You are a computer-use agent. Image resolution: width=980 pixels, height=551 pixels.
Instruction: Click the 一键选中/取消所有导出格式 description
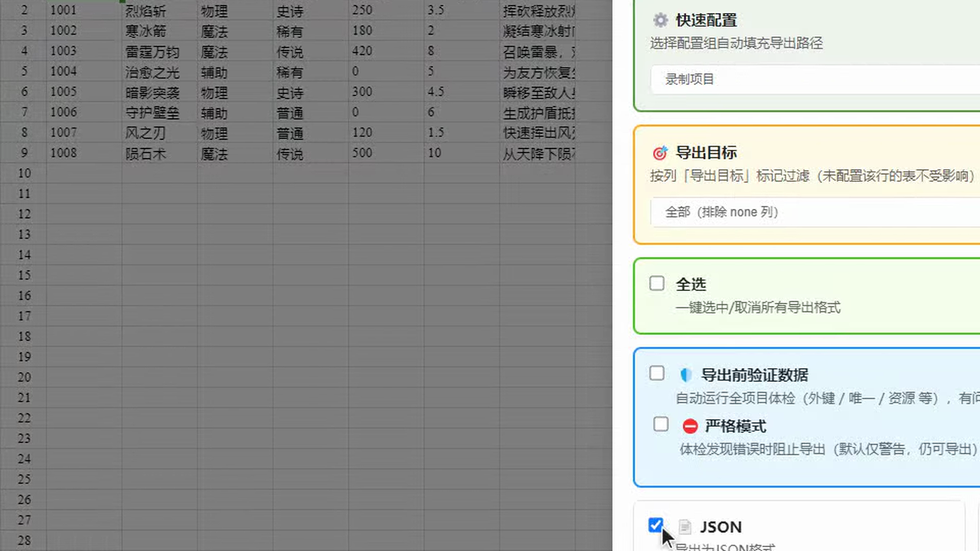click(x=758, y=308)
